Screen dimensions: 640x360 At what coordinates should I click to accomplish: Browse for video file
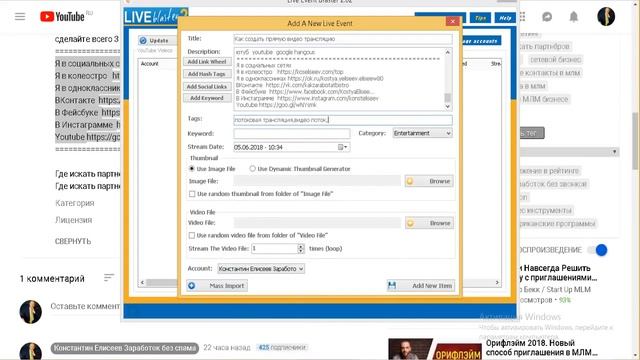click(x=429, y=223)
